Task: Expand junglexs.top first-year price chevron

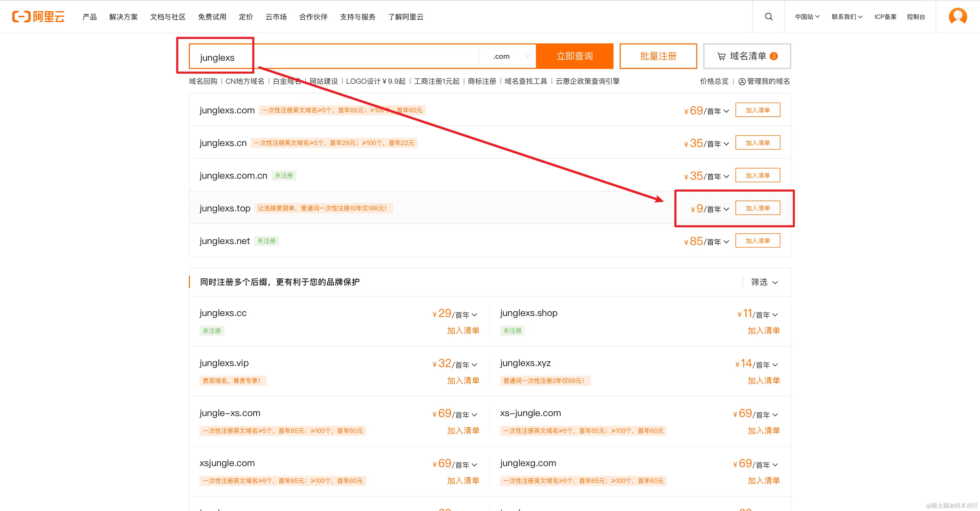Action: (726, 209)
